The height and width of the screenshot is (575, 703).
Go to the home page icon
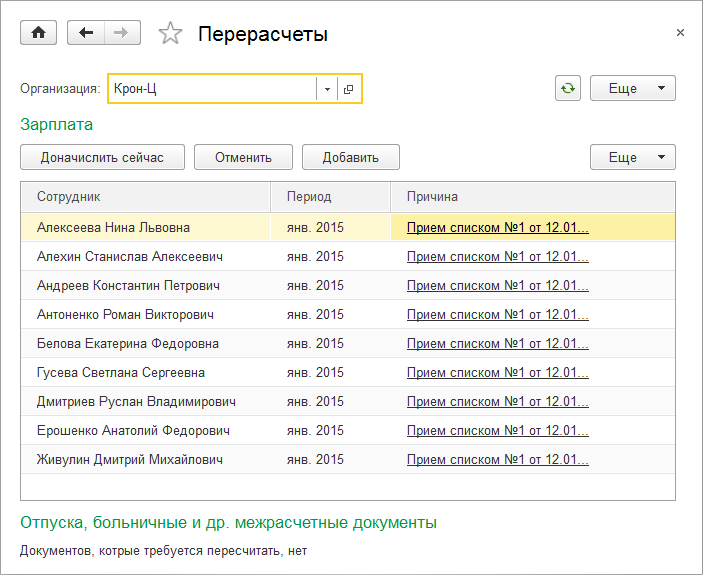(x=39, y=33)
